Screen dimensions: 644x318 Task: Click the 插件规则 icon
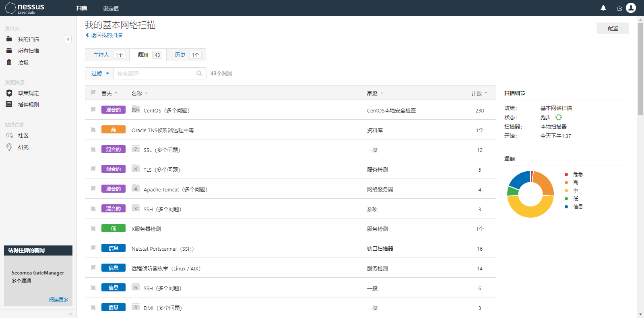pyautogui.click(x=9, y=104)
